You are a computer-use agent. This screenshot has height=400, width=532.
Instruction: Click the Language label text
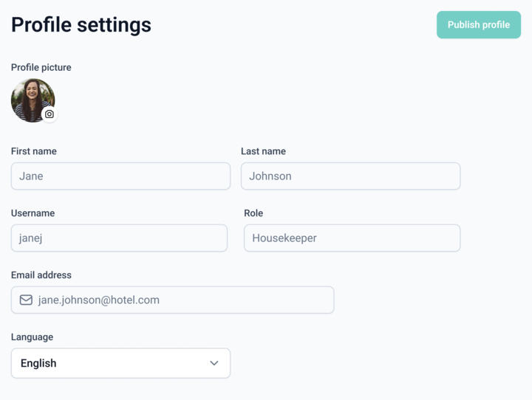[x=33, y=337]
